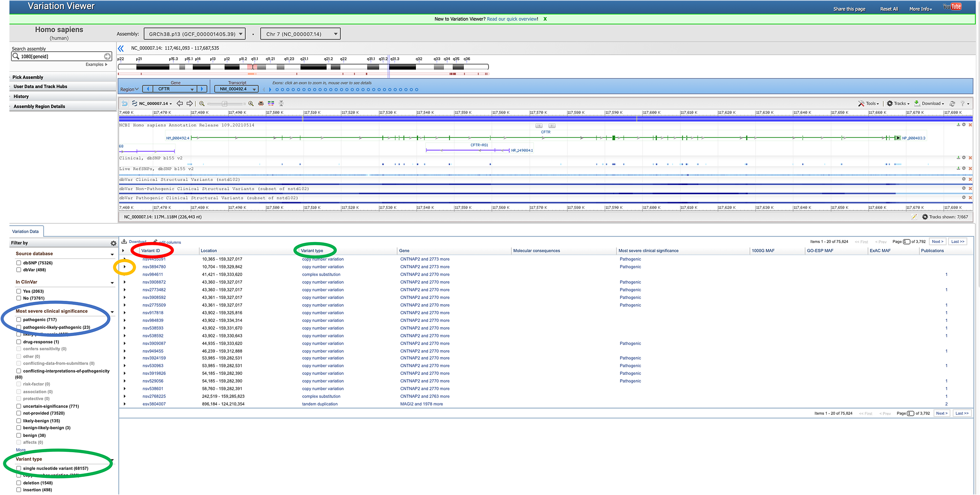The width and height of the screenshot is (980, 495).
Task: Check In ClinVar No (73761)
Action: (x=19, y=298)
